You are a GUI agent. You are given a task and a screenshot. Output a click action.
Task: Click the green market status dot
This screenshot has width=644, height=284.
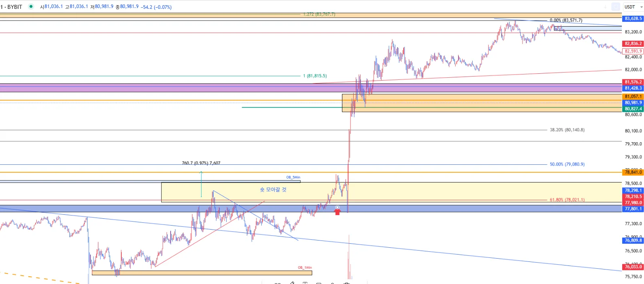point(31,6)
